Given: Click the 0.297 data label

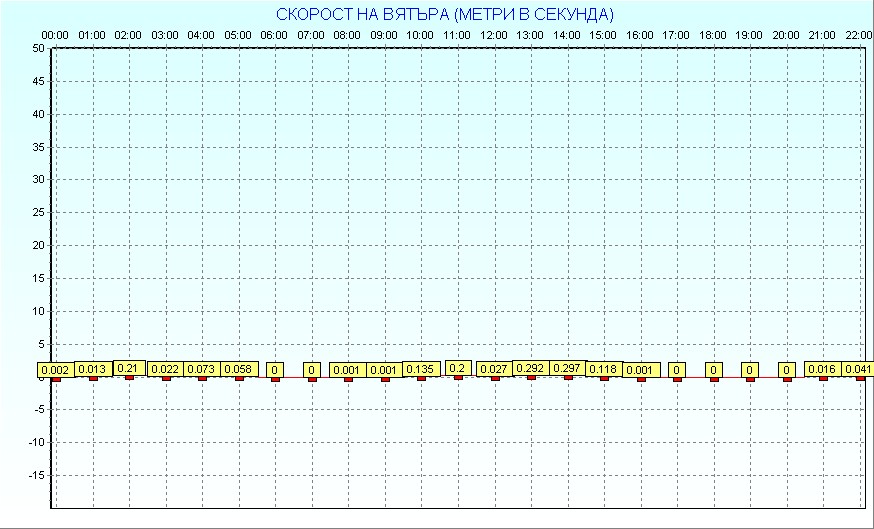Looking at the screenshot, I should 567,368.
